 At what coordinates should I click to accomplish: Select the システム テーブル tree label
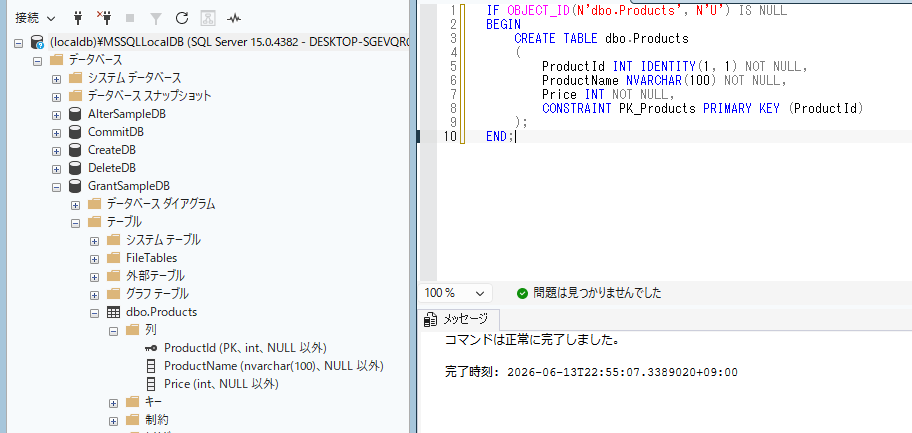[163, 240]
